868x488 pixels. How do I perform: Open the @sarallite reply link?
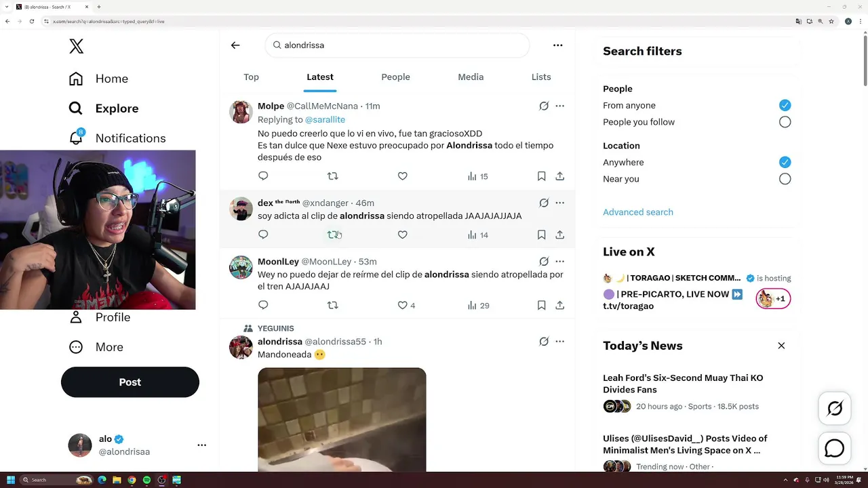(x=325, y=120)
